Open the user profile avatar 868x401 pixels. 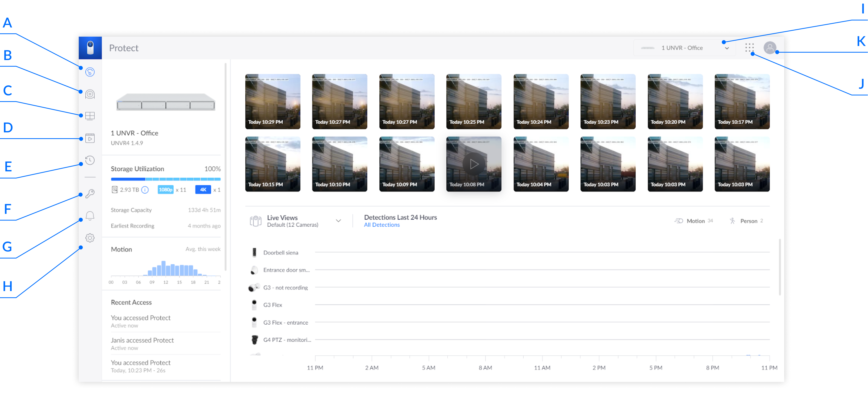click(770, 48)
